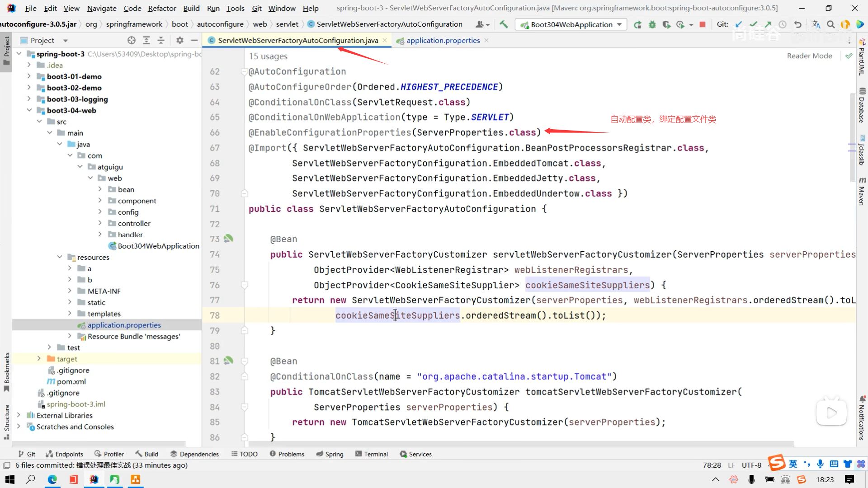868x488 pixels.
Task: Click Select Opened File crosshair icon
Action: [x=132, y=40]
